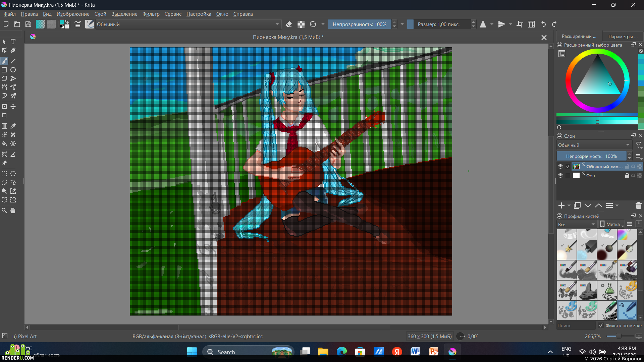Open the Обычный blending mode dropdown in toolbar
The width and height of the screenshot is (644, 362).
(x=188, y=24)
